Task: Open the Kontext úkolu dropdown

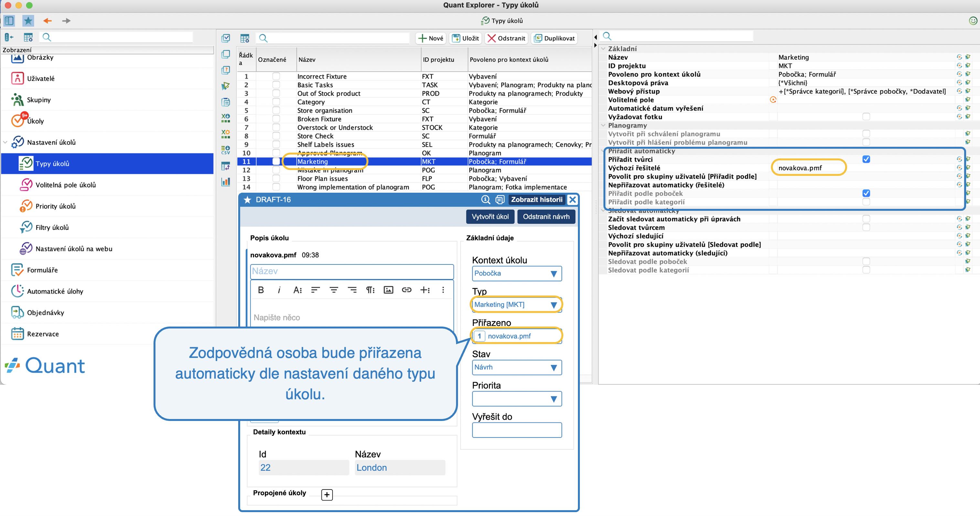Action: pos(517,273)
